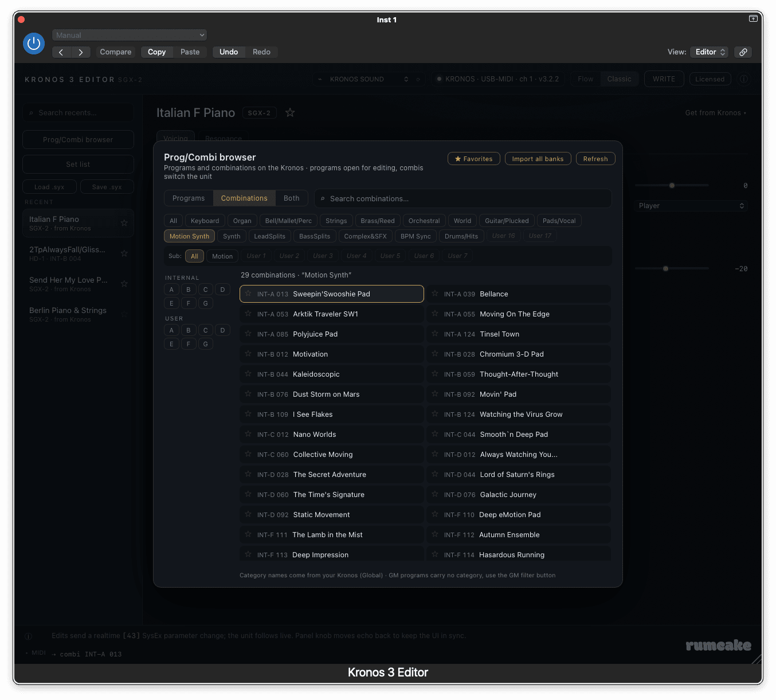Click the Search recents field

pyautogui.click(x=79, y=112)
